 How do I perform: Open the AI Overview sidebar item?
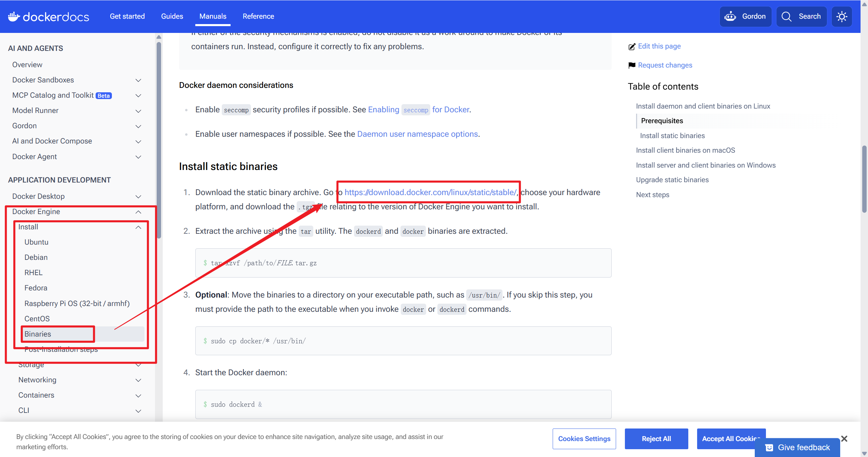(27, 64)
